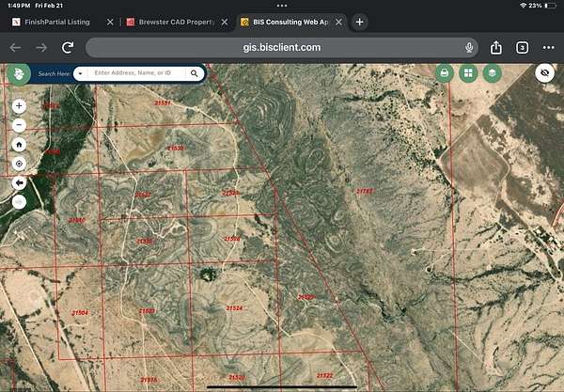The width and height of the screenshot is (564, 392).
Task: Show the open tabs overview
Action: click(522, 47)
